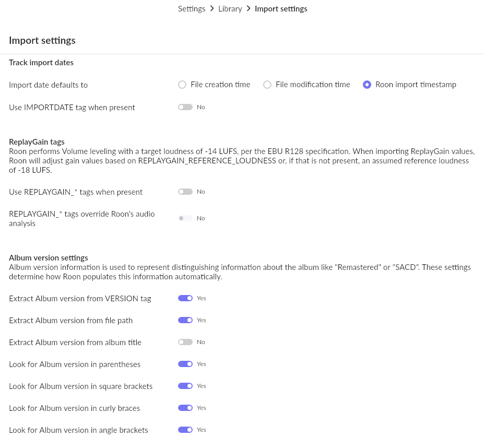Select File modification time radio option
Image resolution: width=484 pixels, height=448 pixels.
click(x=267, y=85)
